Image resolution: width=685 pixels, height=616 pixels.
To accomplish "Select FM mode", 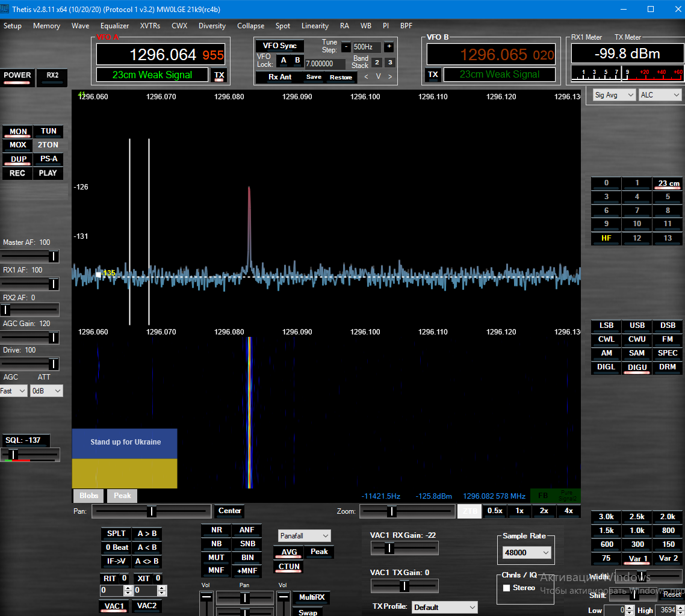I will tap(667, 339).
